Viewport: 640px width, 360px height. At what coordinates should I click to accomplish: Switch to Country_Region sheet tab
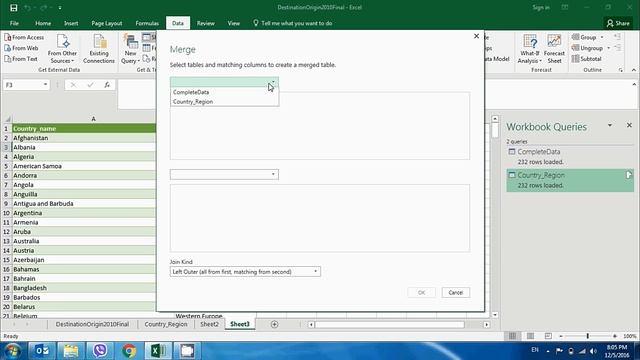[x=166, y=324]
